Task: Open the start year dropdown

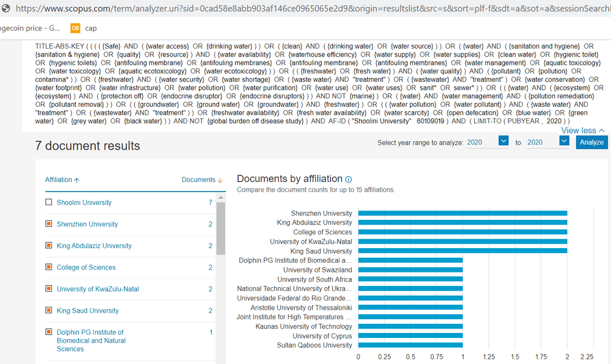Action: (504, 141)
